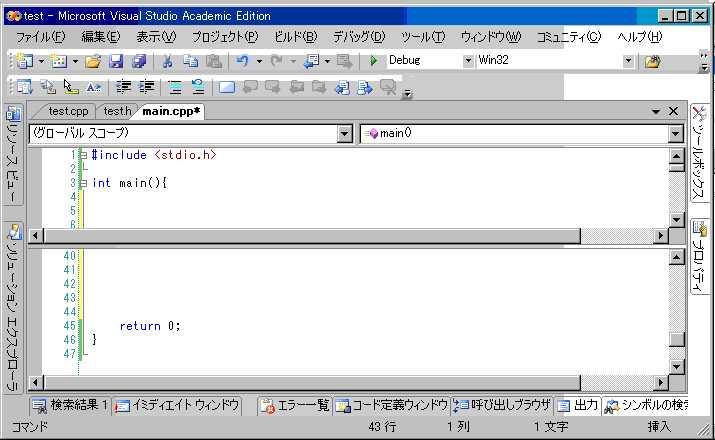
Task: Open the ビルド(B) menu
Action: click(295, 37)
